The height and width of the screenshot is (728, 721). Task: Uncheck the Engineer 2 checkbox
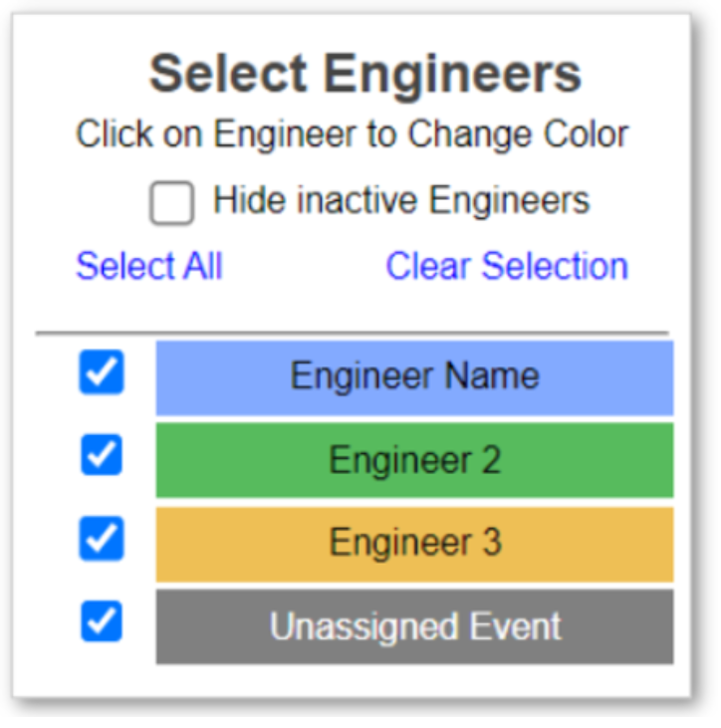[x=102, y=456]
